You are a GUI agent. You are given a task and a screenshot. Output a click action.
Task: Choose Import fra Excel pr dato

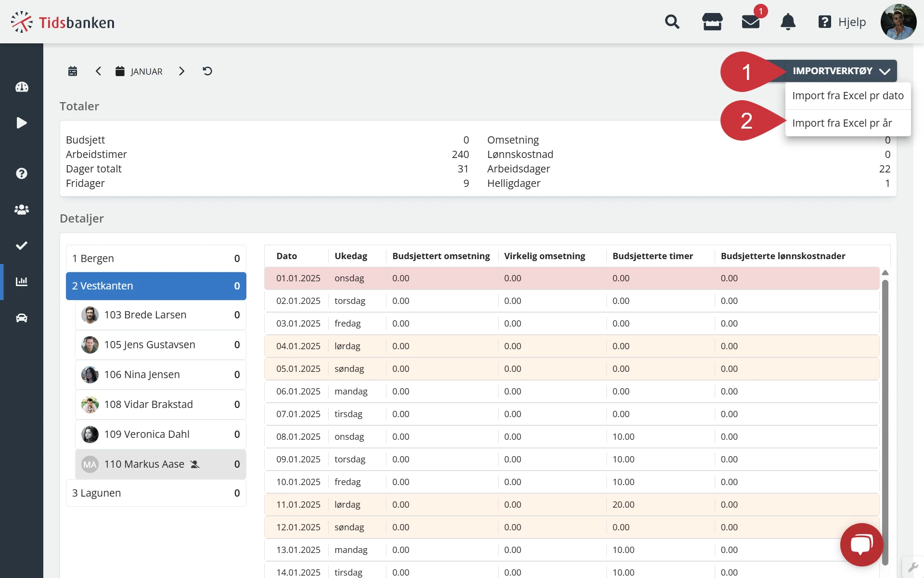(847, 96)
